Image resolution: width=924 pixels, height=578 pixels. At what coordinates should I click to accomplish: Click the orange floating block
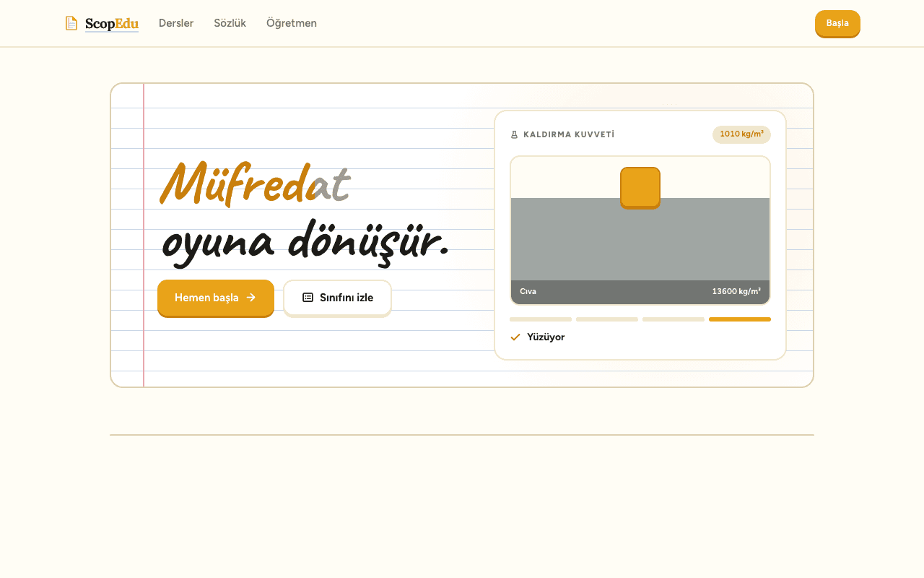pyautogui.click(x=640, y=188)
